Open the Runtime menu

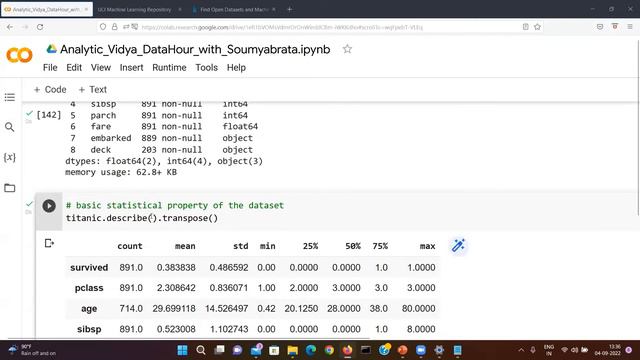pos(169,68)
